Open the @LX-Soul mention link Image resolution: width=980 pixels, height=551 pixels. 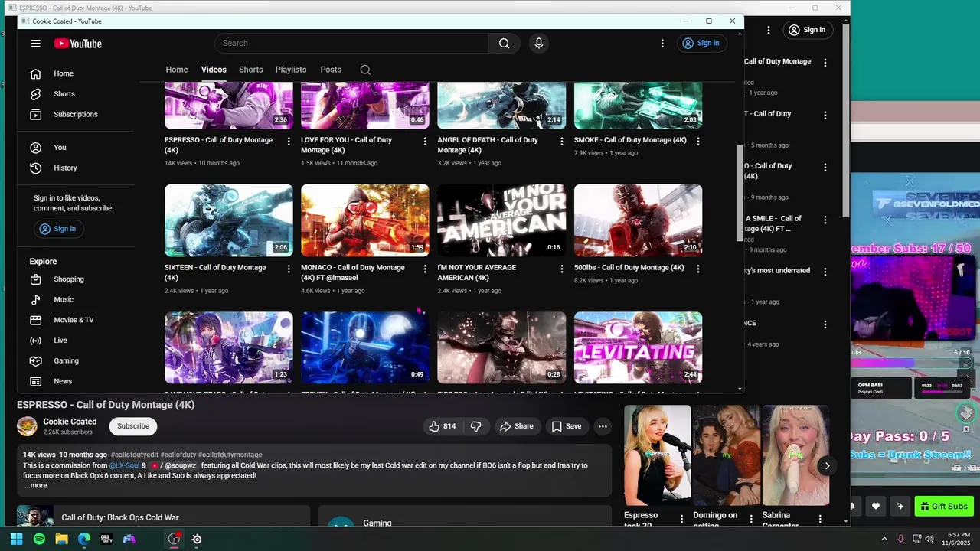[x=124, y=465]
